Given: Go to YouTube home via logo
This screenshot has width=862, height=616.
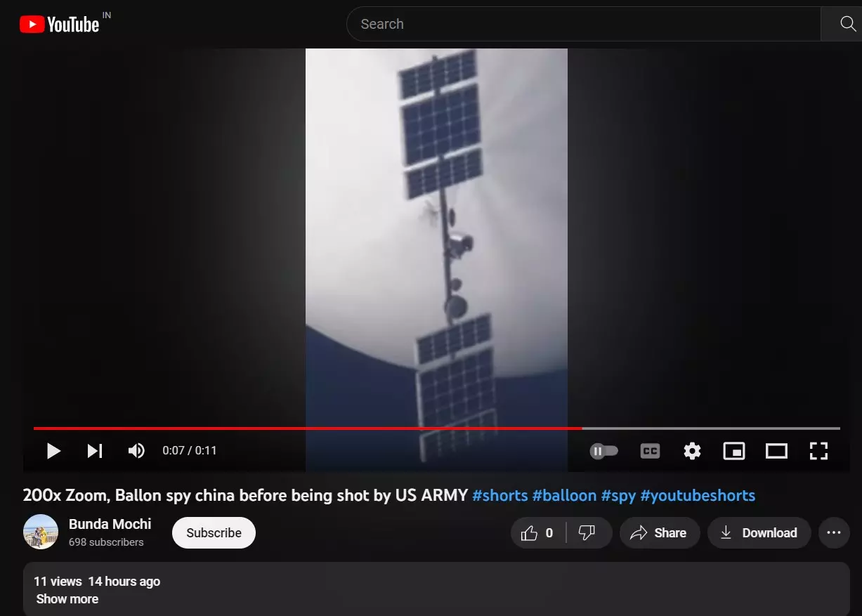Looking at the screenshot, I should click(x=60, y=25).
